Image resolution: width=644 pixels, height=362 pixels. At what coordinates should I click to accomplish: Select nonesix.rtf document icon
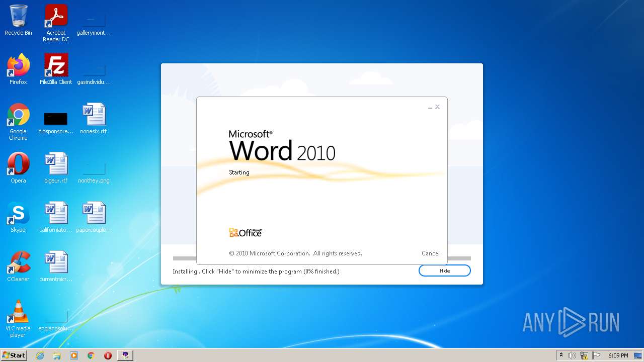click(94, 119)
